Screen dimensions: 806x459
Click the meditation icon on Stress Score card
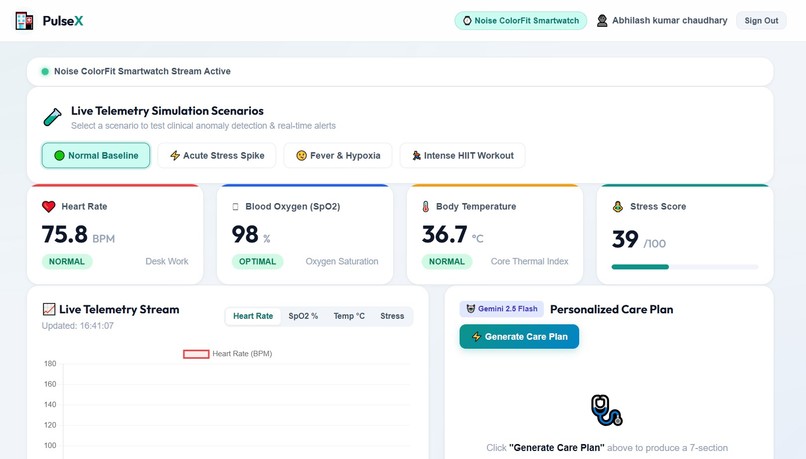click(x=618, y=207)
